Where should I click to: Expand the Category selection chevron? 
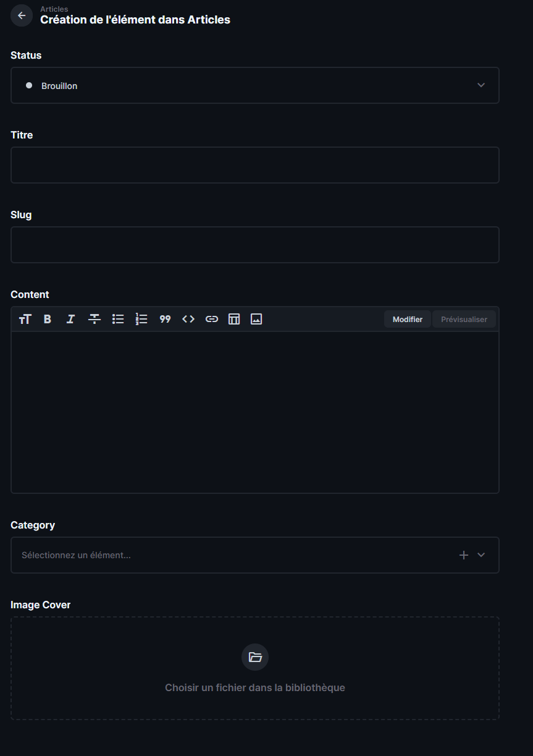pos(481,555)
